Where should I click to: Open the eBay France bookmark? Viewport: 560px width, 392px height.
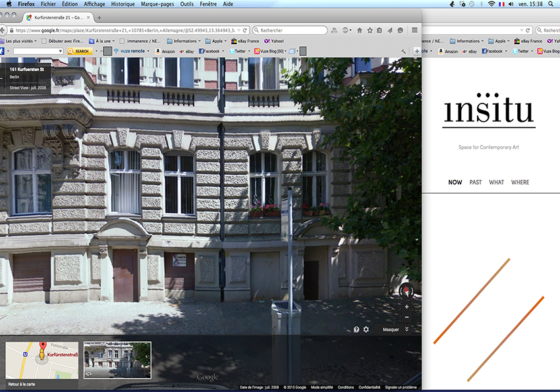coord(245,41)
